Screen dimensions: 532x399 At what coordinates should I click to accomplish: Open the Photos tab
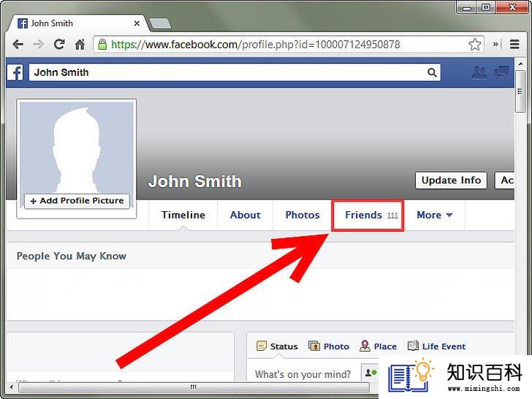click(x=303, y=215)
